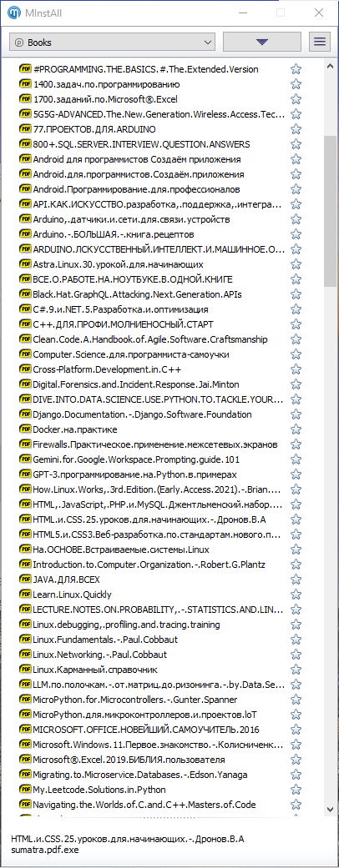Click PDF icon of API.КАК.ИСКУССТВО book
This screenshot has width=339, height=868.
pos(25,203)
